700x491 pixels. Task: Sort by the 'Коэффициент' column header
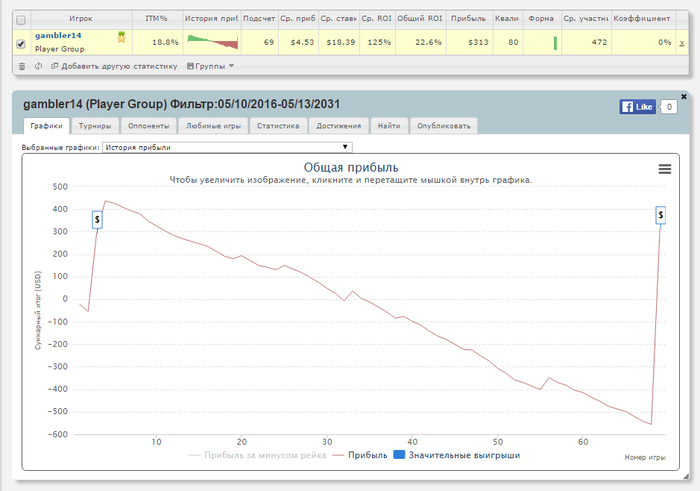(642, 19)
